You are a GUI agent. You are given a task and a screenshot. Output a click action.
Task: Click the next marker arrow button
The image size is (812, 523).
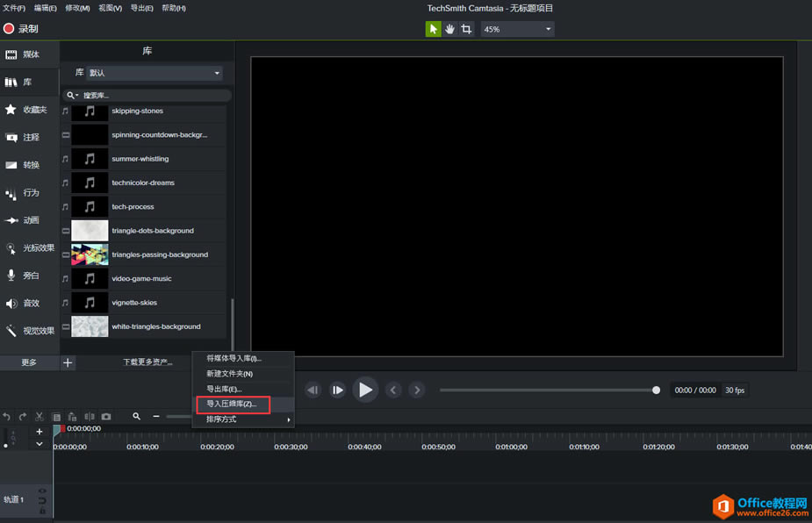[x=417, y=390]
